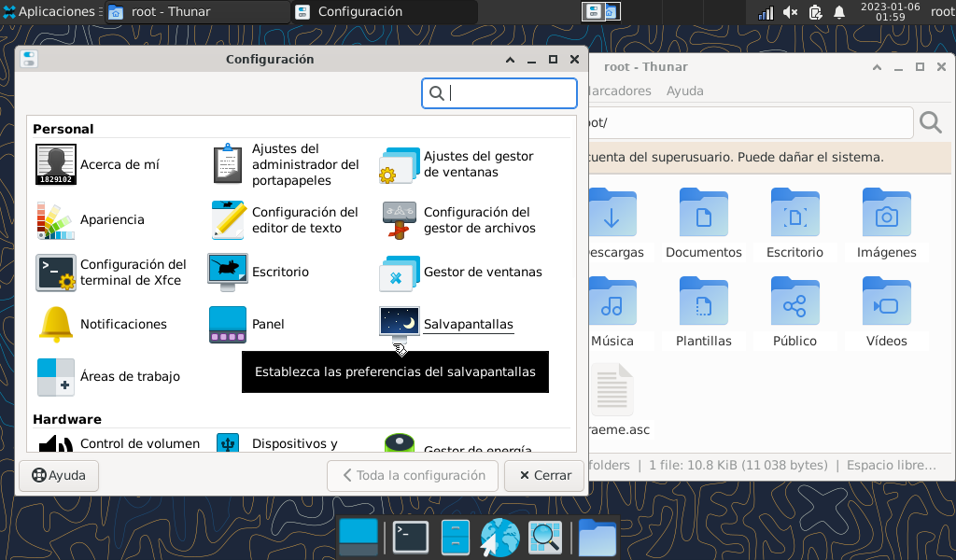The height and width of the screenshot is (560, 956).
Task: Launch terminal from the bottom dock
Action: click(x=410, y=537)
